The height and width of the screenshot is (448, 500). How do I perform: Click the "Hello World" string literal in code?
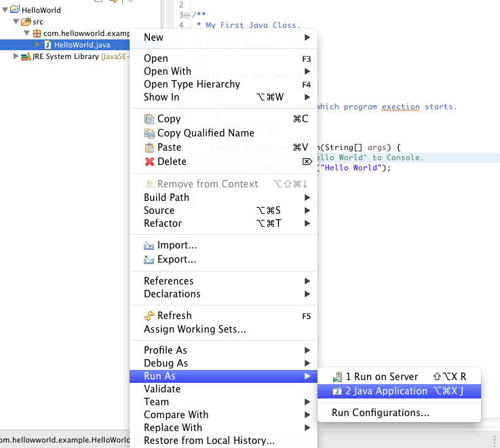(351, 168)
